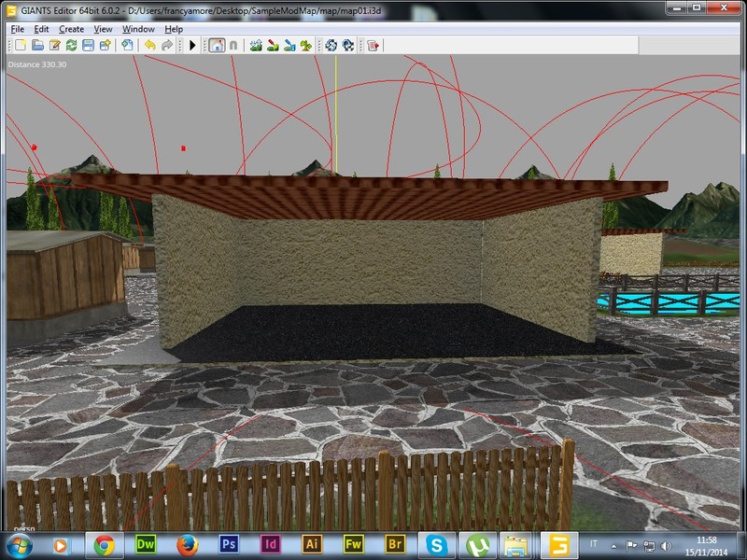Image resolution: width=747 pixels, height=560 pixels.
Task: Open the Create menu
Action: point(71,29)
